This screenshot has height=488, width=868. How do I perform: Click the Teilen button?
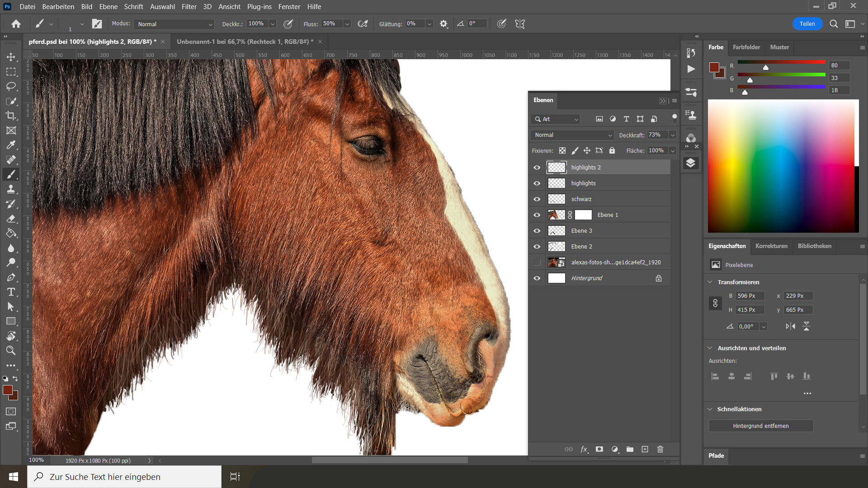tap(807, 24)
